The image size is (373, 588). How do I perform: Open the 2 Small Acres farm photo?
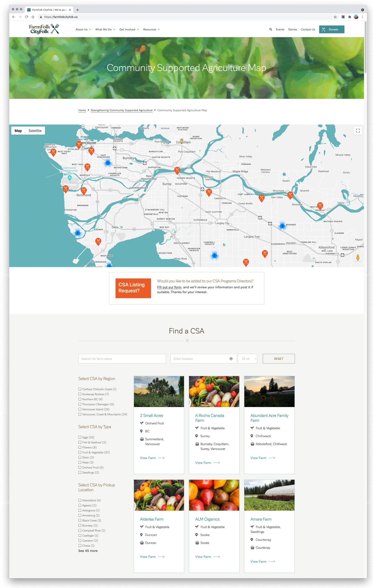159,391
